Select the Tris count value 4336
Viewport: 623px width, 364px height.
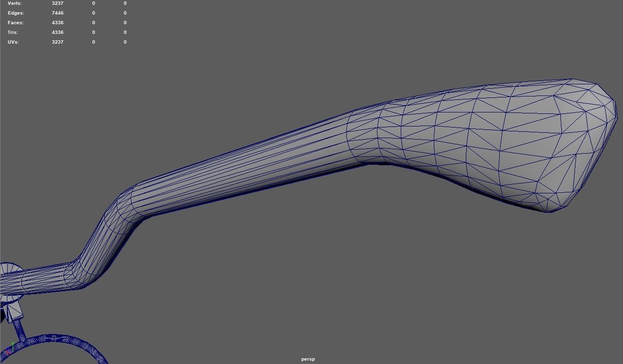tap(58, 32)
